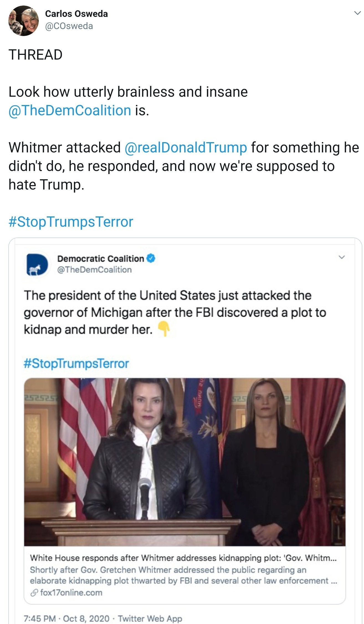
Task: Open #StopTrumpsTerror hashtag in main tweet
Action: coord(71,222)
